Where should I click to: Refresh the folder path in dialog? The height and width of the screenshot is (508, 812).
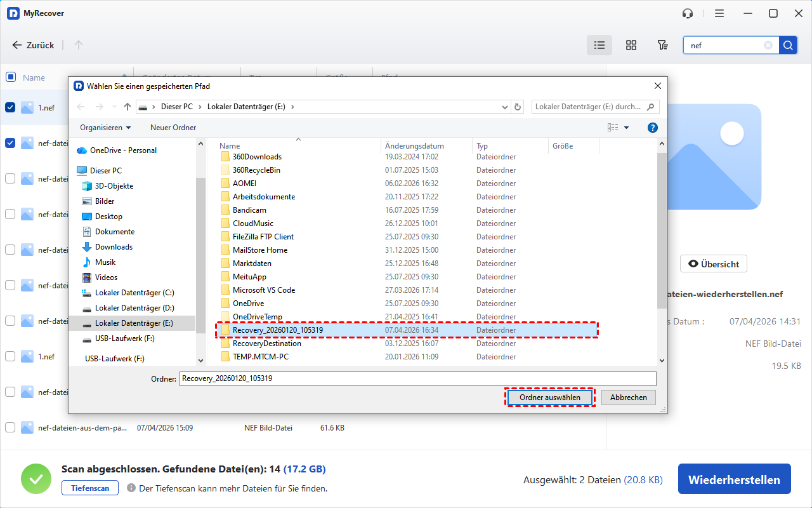518,107
